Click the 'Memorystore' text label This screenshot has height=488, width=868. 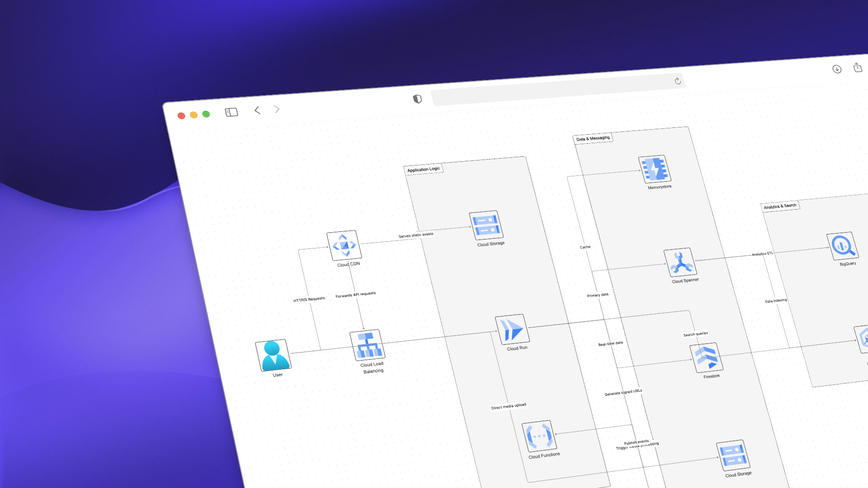click(660, 187)
